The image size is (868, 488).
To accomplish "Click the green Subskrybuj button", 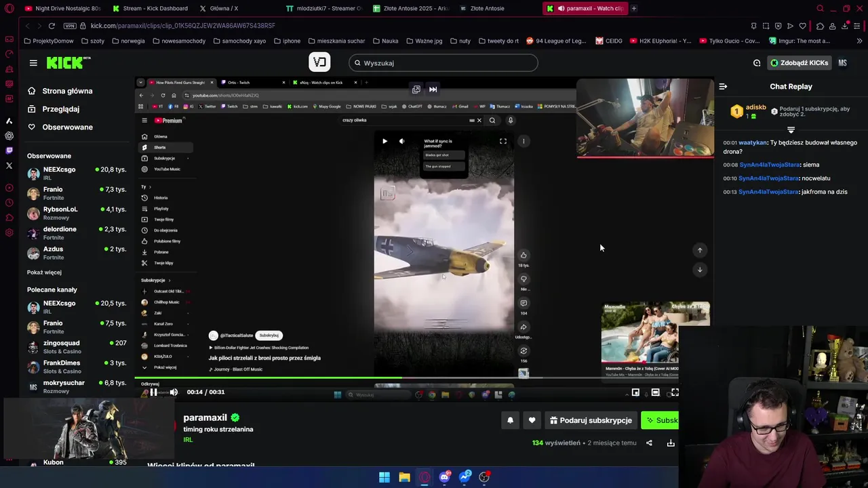I will [x=660, y=420].
